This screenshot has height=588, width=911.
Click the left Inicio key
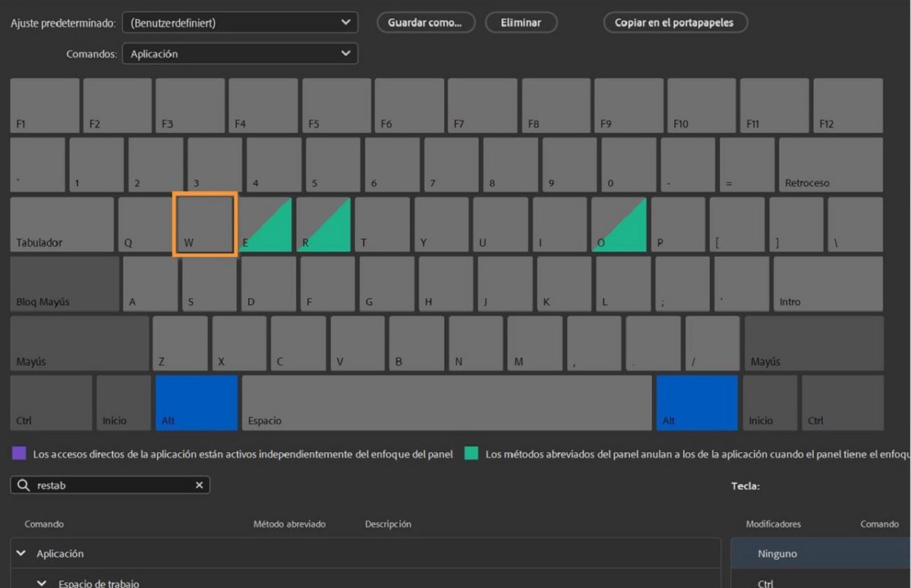click(124, 403)
